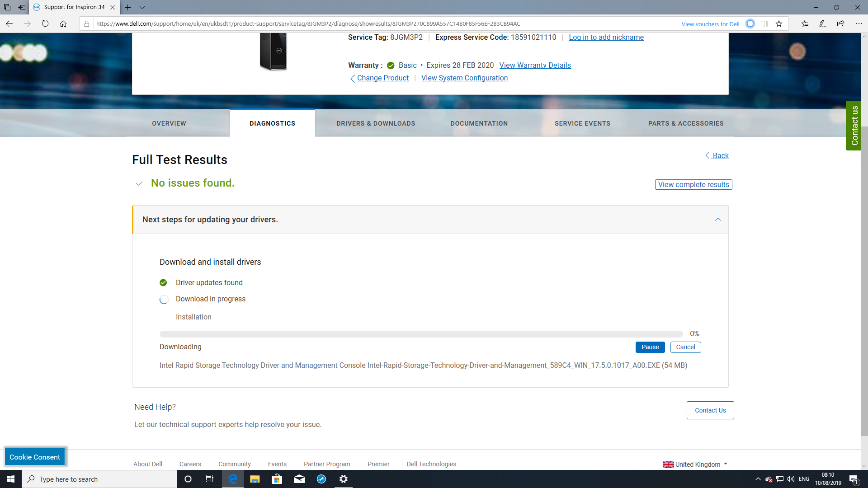The width and height of the screenshot is (868, 488).
Task: Open reading view book icon
Action: pos(764,24)
